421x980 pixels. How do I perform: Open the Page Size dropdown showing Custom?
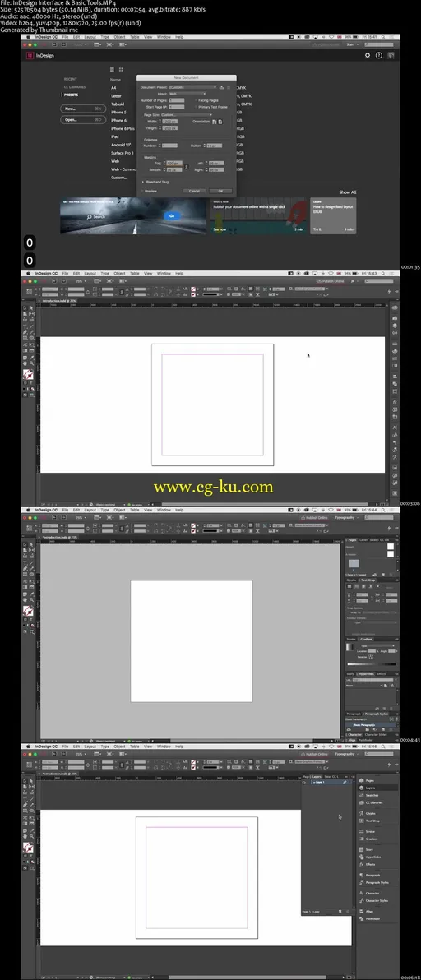tap(187, 114)
